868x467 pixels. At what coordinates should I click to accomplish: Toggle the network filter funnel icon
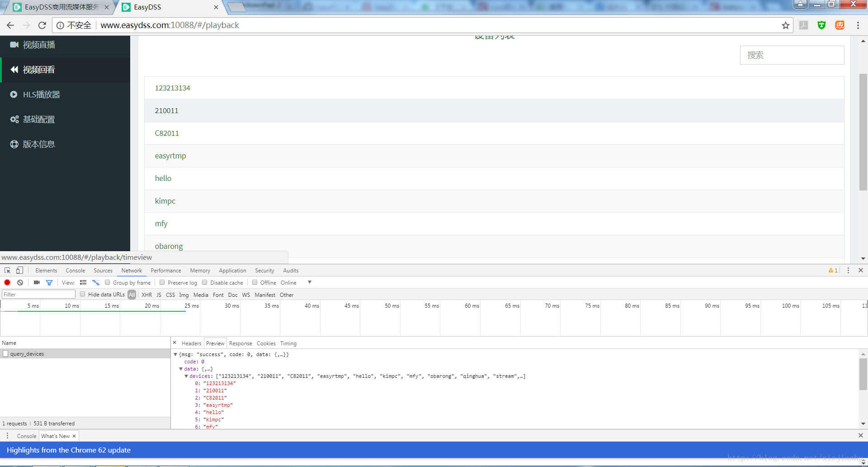(x=49, y=282)
